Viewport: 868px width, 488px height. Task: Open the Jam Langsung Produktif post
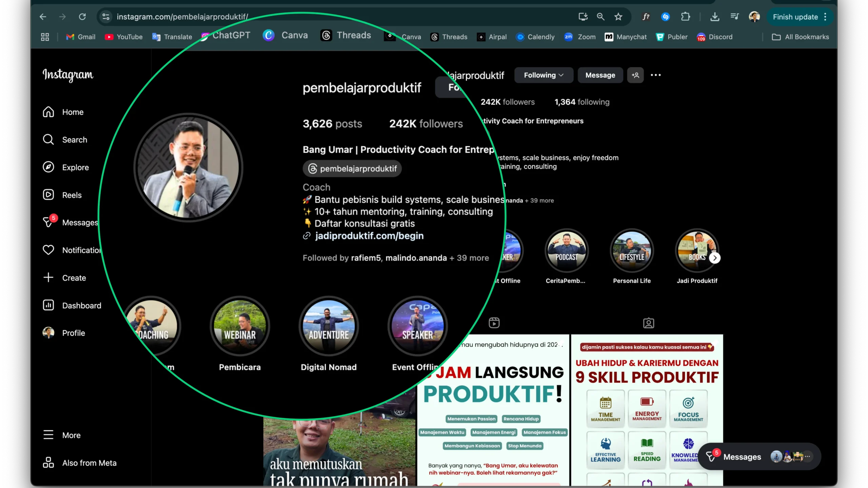[x=493, y=410]
